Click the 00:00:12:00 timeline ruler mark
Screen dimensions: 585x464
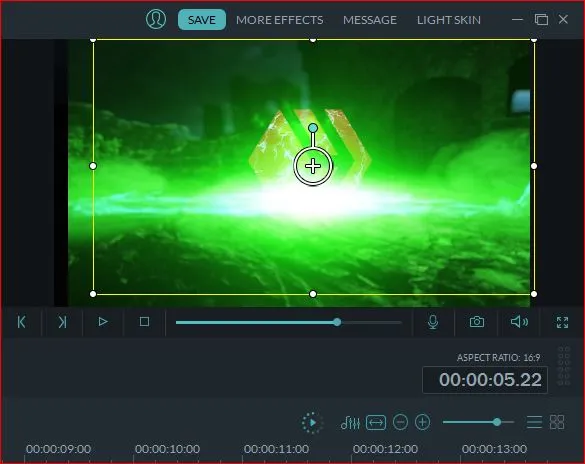click(385, 449)
